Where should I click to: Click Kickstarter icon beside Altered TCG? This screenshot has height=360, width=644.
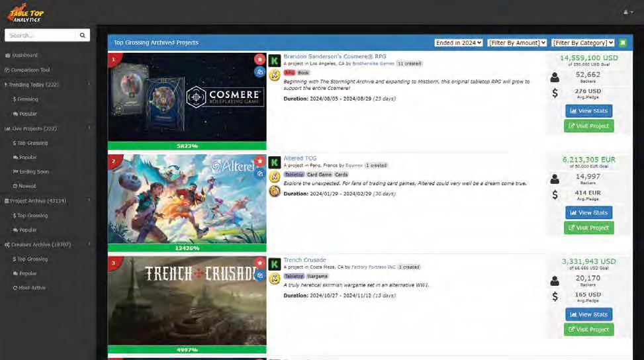click(x=275, y=163)
